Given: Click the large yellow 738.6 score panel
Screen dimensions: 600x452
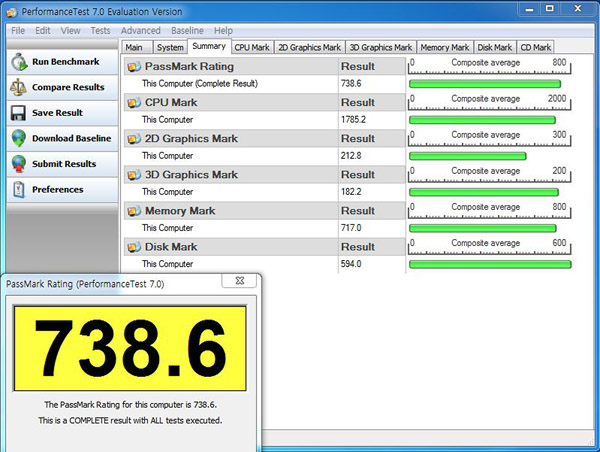Looking at the screenshot, I should tap(130, 348).
